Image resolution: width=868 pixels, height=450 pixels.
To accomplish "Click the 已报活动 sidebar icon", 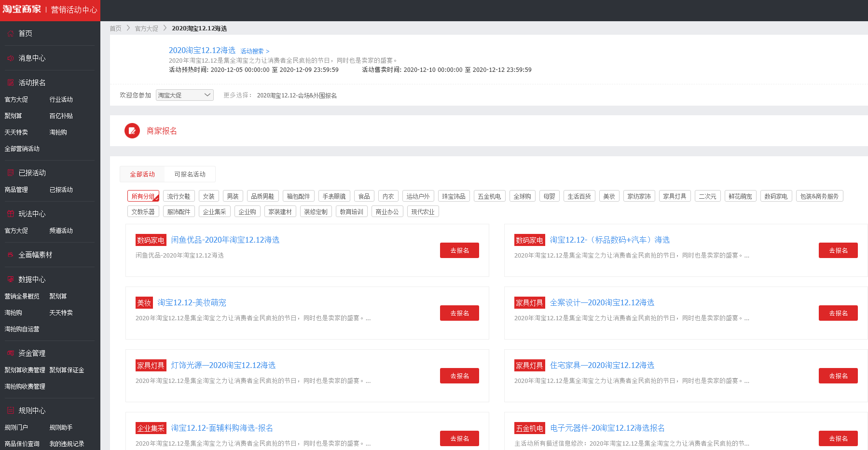I will tap(11, 173).
